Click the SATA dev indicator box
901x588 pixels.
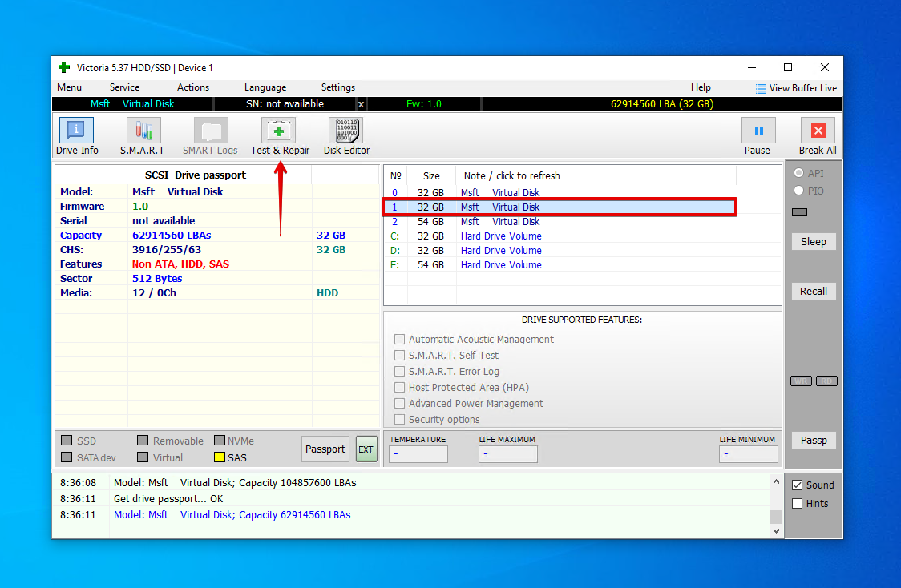(67, 457)
